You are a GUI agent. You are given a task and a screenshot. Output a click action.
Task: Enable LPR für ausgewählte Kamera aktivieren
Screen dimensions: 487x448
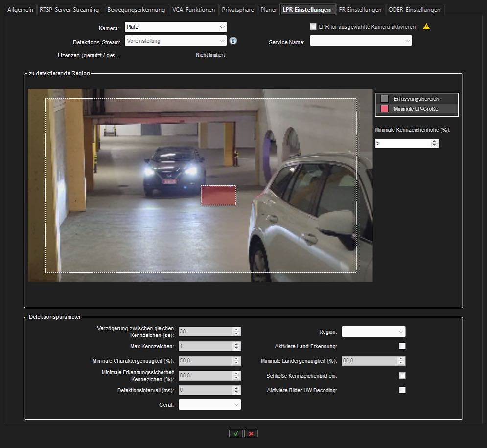pos(313,27)
